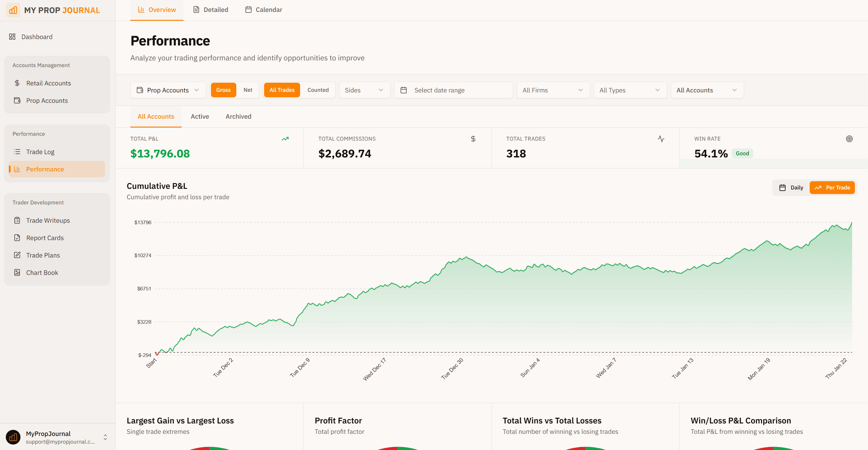The image size is (868, 450).
Task: Open the Chart Book page
Action: pyautogui.click(x=56, y=272)
